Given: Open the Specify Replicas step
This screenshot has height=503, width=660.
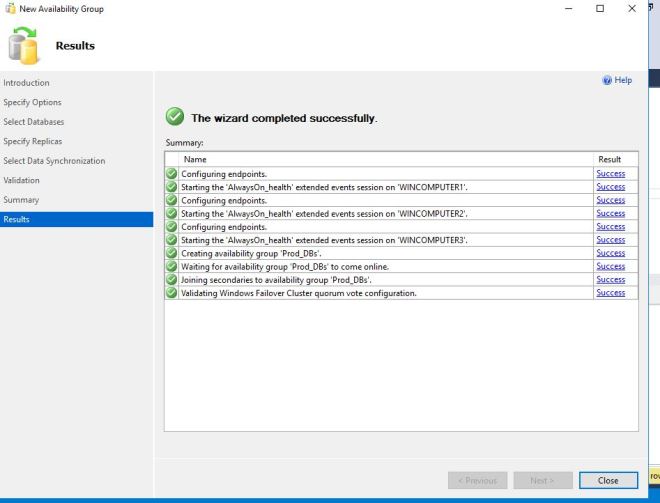Looking at the screenshot, I should [35, 141].
